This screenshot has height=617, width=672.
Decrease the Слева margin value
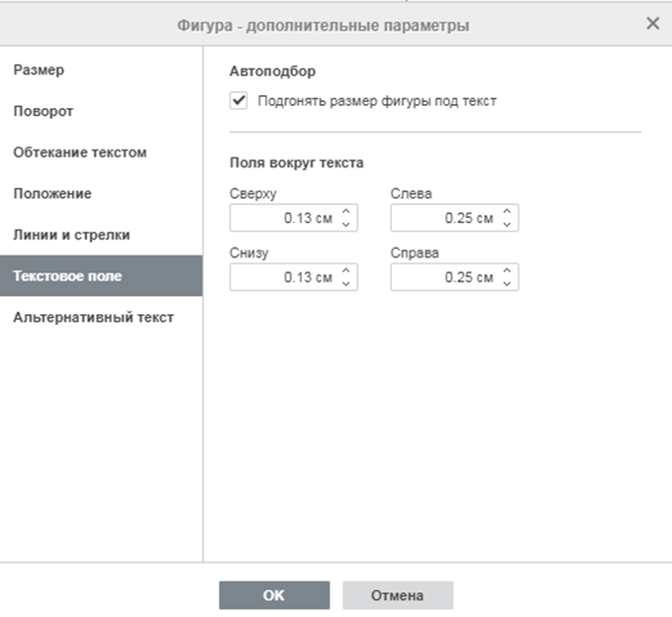pyautogui.click(x=507, y=224)
